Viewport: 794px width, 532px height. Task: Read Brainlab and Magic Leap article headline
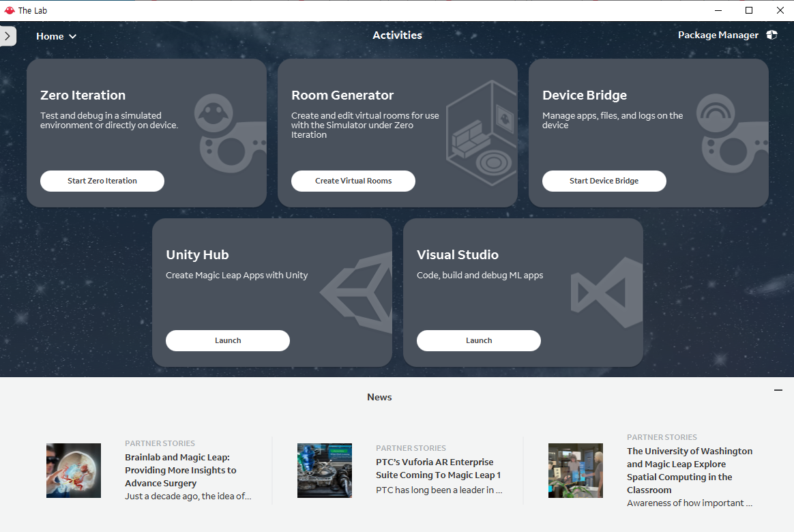tap(181, 470)
